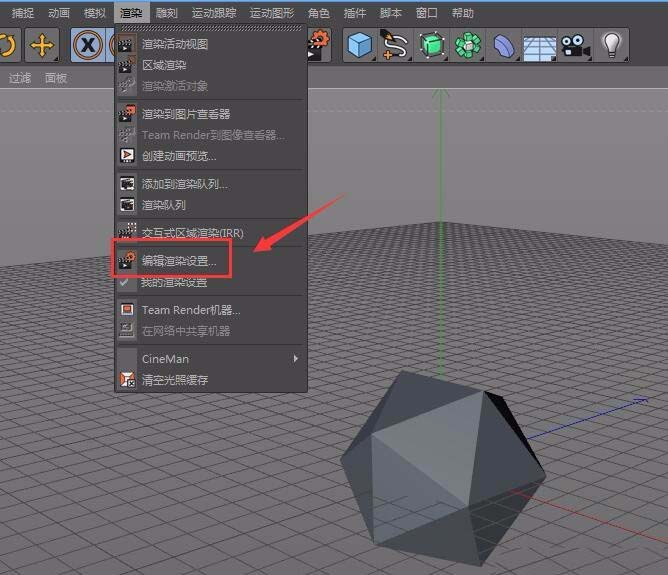The image size is (668, 575).
Task: Open the 动画 menu
Action: pyautogui.click(x=59, y=13)
